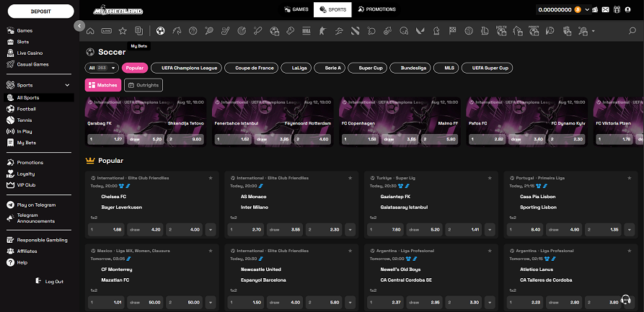Select the chess knight sport icon
This screenshot has height=312, width=644.
436,31
